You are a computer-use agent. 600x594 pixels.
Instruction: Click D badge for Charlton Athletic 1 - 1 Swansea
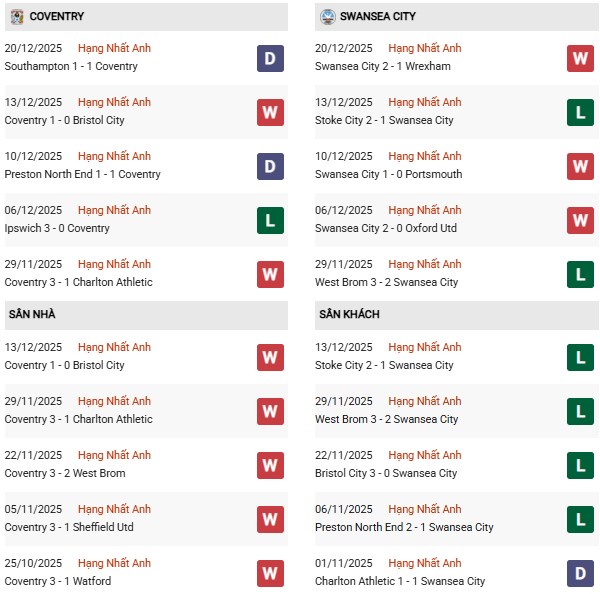(581, 573)
